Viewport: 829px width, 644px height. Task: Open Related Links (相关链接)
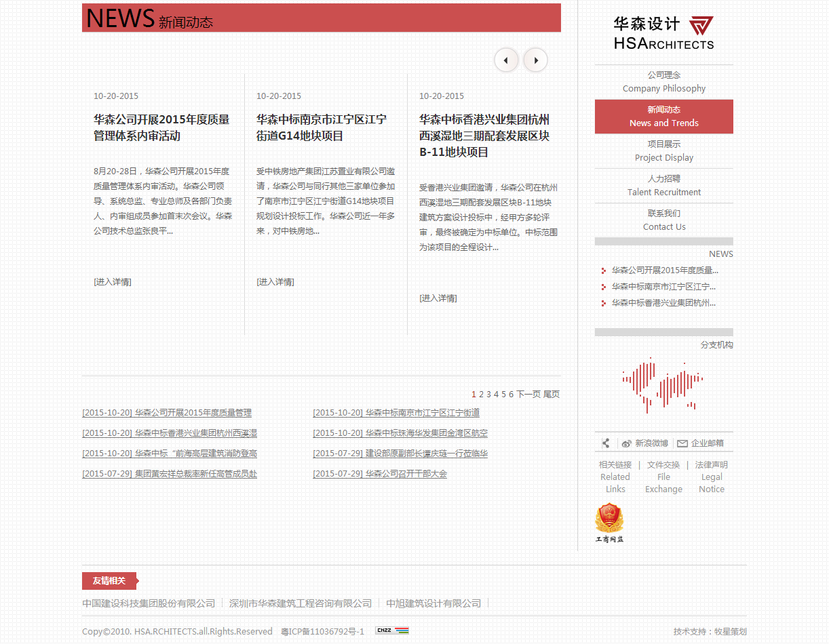click(615, 477)
